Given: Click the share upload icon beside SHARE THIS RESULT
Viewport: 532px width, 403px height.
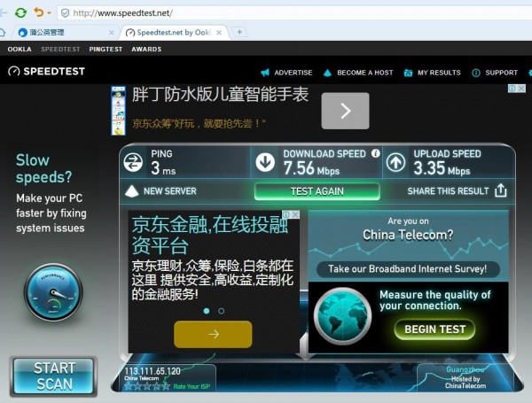Looking at the screenshot, I should click(x=500, y=190).
